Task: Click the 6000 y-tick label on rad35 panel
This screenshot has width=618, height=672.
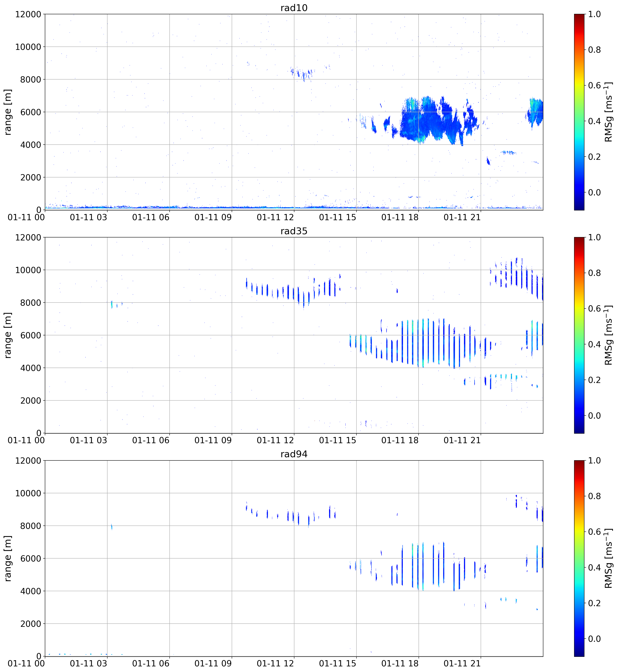Action: tap(30, 335)
